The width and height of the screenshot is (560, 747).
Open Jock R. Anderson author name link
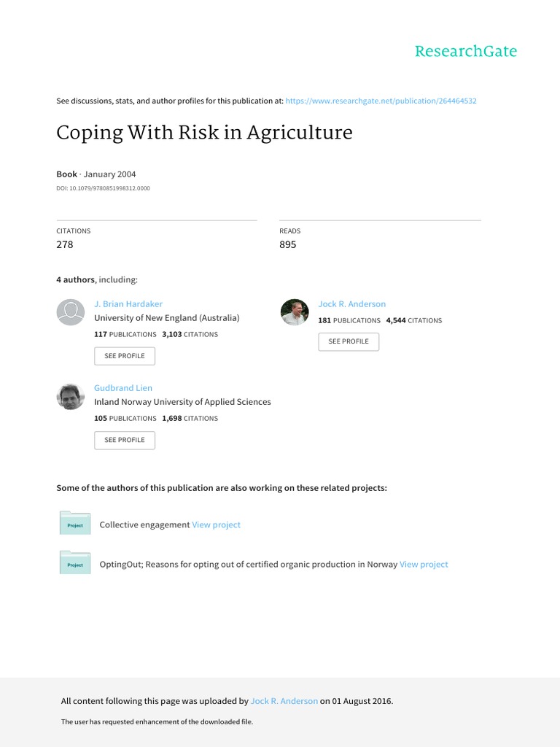pyautogui.click(x=351, y=303)
